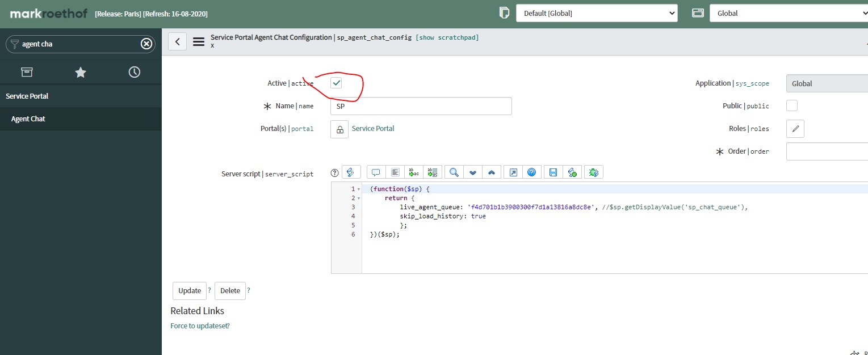
Task: Format the code in the script editor
Action: [x=396, y=172]
